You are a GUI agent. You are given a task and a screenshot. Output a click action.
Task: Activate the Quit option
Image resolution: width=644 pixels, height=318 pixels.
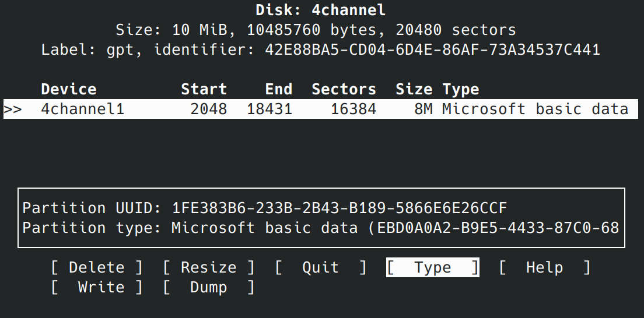click(320, 267)
